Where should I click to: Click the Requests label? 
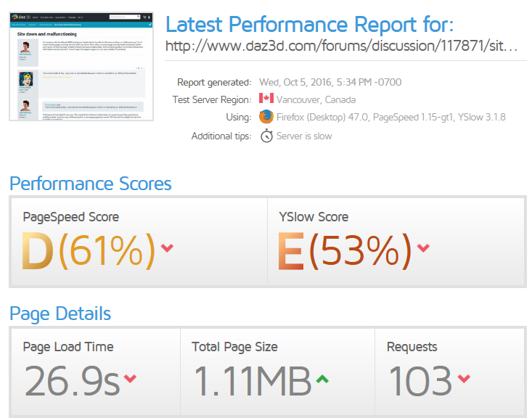point(412,347)
